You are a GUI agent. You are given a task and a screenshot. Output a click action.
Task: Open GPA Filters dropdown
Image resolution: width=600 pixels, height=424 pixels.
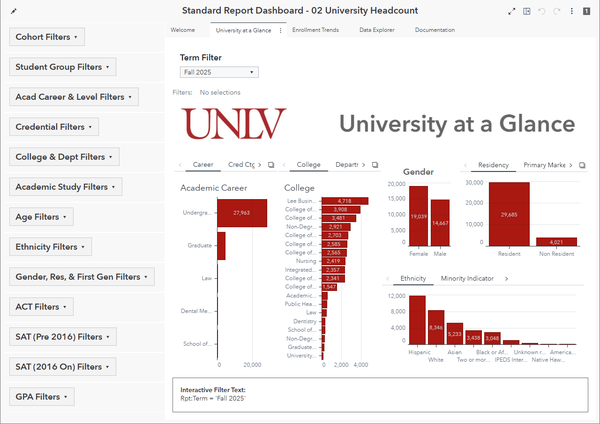click(42, 396)
